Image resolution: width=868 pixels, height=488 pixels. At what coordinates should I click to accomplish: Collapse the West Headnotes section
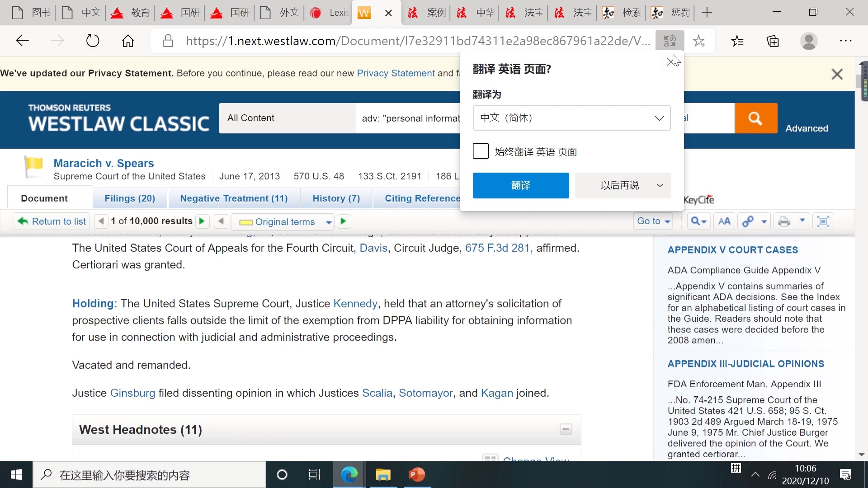[566, 429]
